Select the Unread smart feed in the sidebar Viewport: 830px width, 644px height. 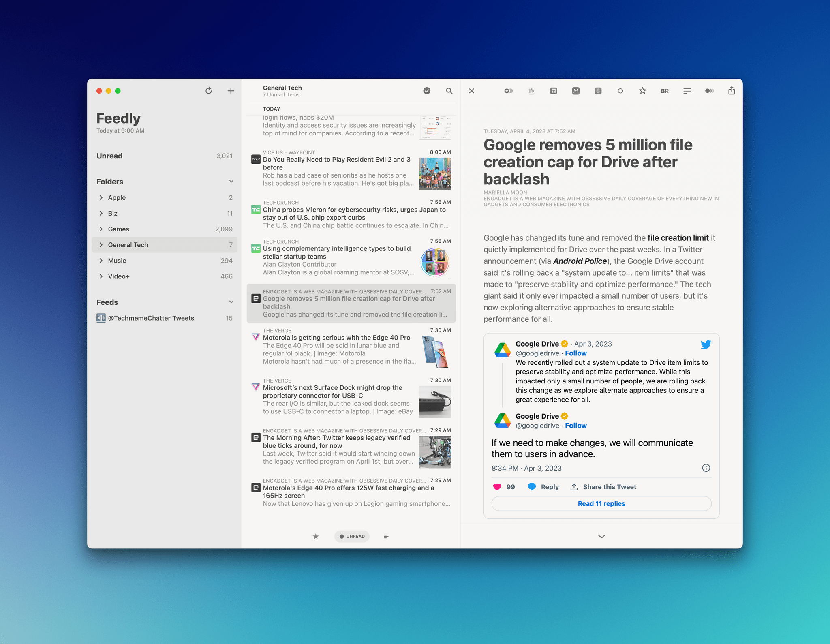(x=165, y=156)
